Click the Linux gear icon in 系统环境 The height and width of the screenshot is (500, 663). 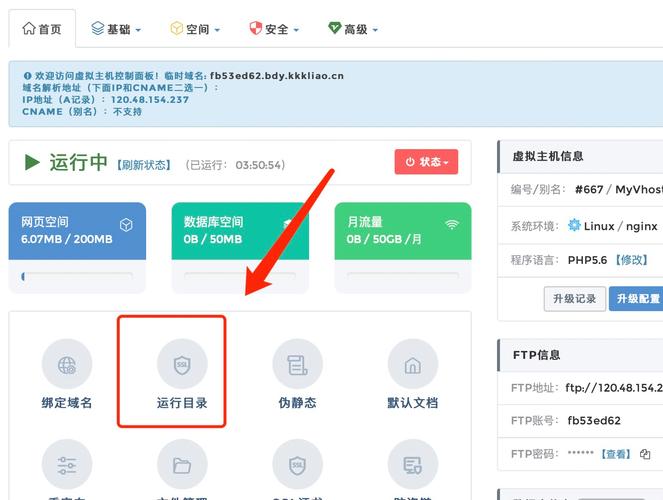click(x=574, y=225)
